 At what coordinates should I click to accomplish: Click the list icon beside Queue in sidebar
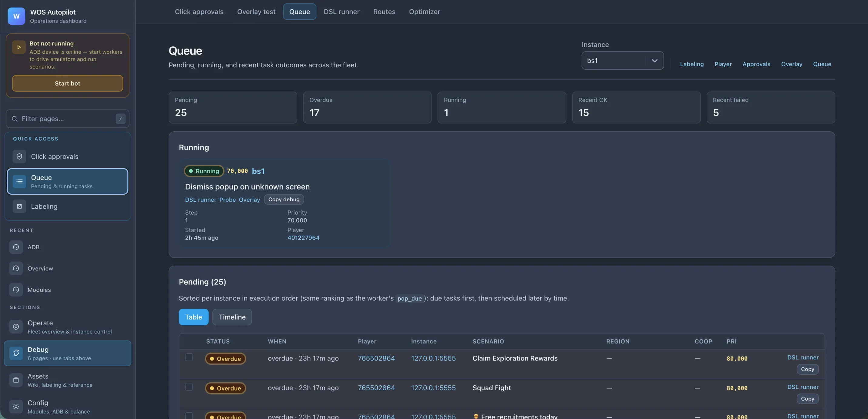[x=19, y=182]
